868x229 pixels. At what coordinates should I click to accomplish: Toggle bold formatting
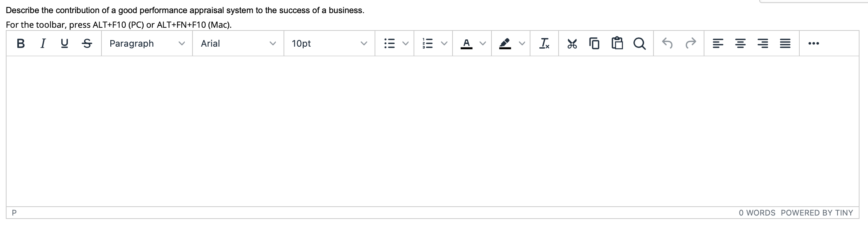(21, 44)
